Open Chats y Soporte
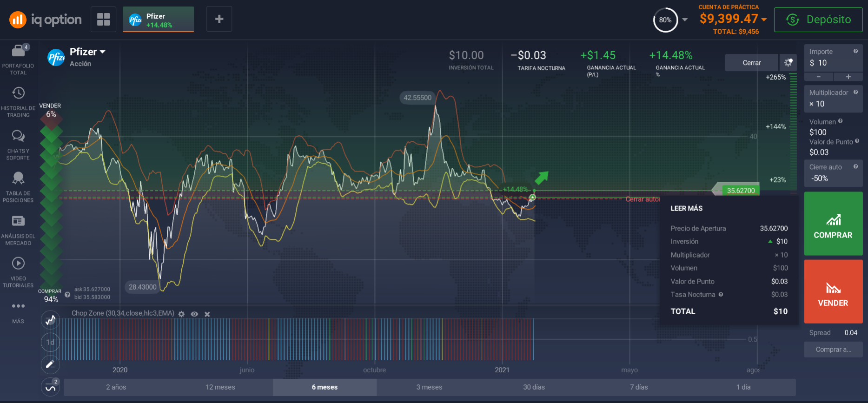 point(18,145)
